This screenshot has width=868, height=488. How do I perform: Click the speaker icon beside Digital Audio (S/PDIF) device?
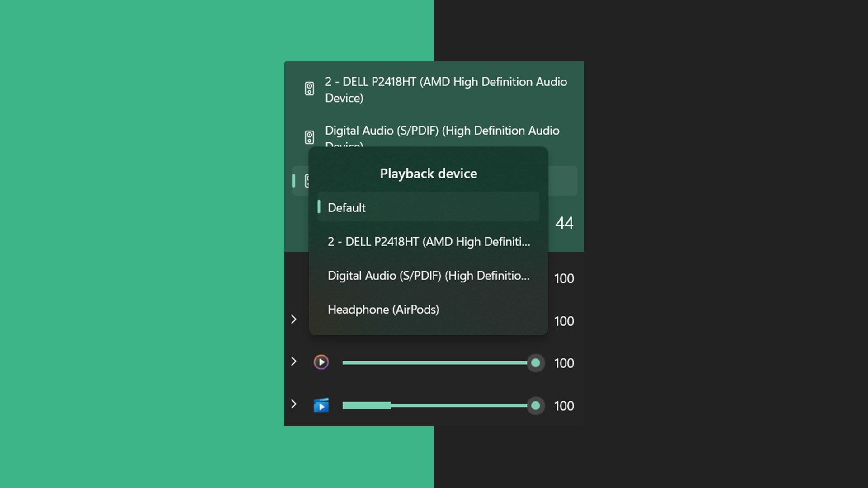click(309, 137)
